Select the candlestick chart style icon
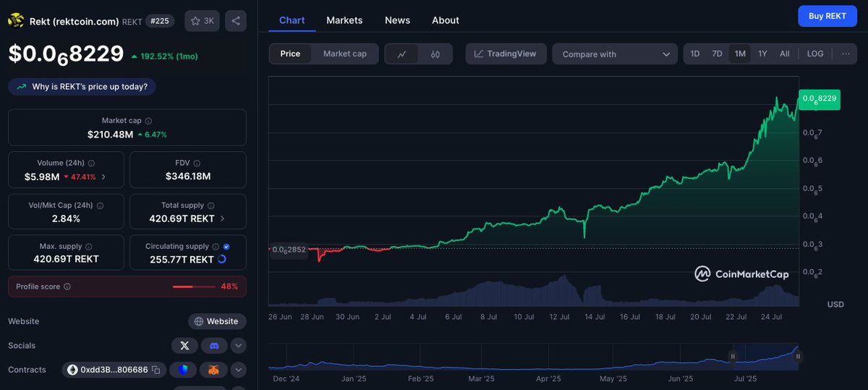 coord(435,54)
